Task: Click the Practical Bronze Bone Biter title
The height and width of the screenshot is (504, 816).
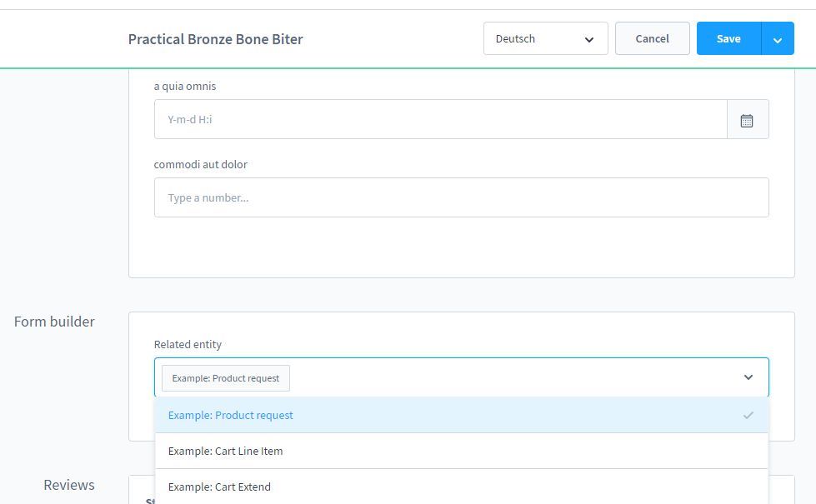Action: coord(215,39)
